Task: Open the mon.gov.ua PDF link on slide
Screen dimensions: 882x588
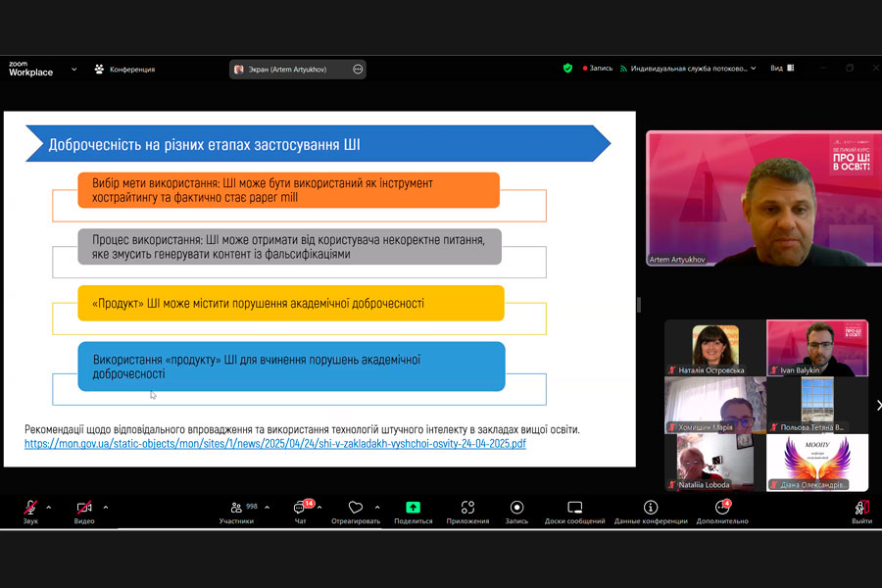Action: pos(275,444)
